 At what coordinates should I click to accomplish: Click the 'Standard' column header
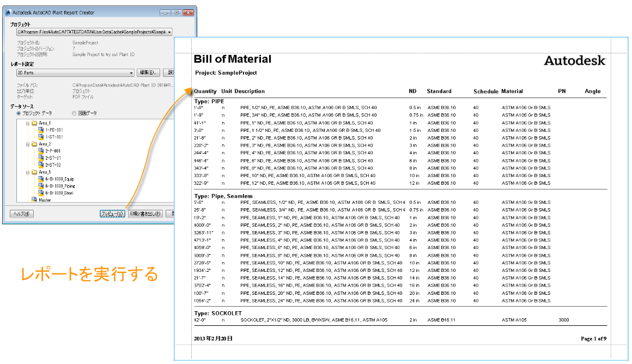click(439, 91)
